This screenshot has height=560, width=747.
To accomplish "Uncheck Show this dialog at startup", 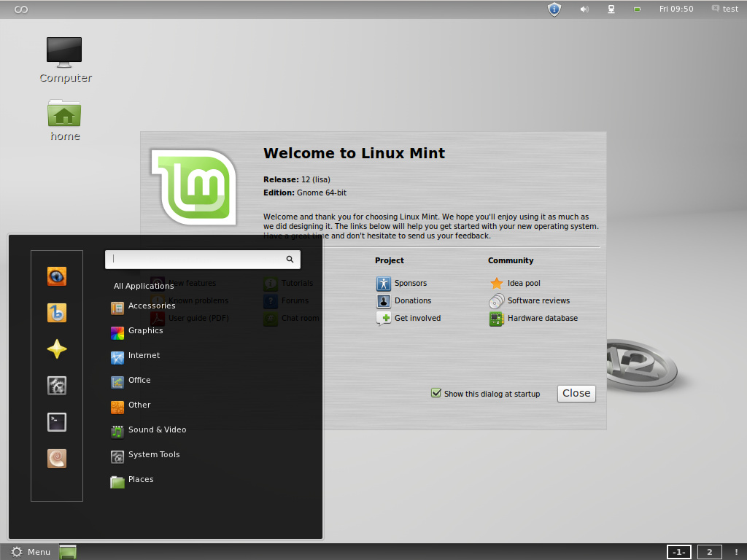I will pos(436,393).
